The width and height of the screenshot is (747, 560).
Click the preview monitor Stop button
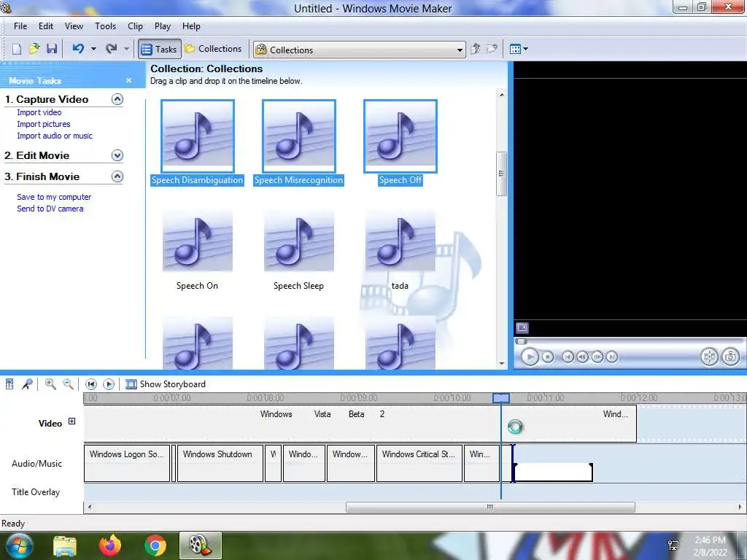[548, 357]
